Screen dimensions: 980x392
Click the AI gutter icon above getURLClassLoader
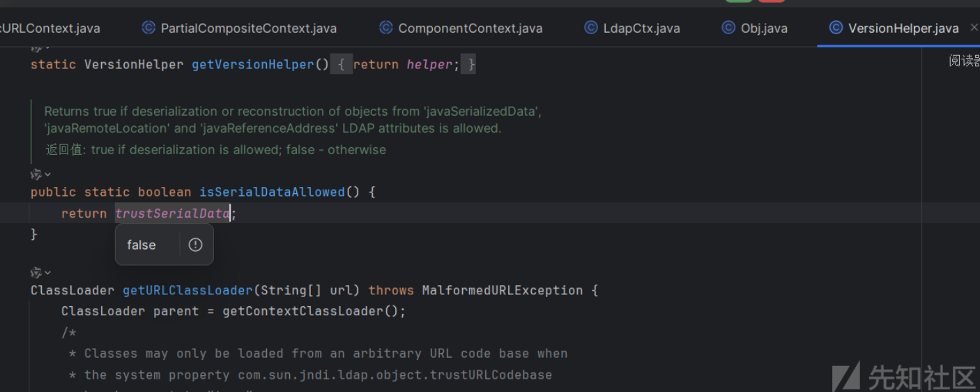(x=36, y=272)
